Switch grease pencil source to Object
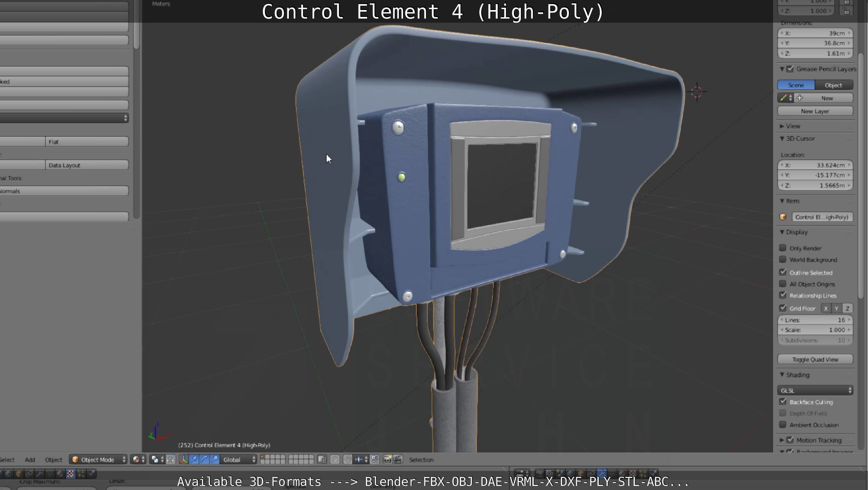The height and width of the screenshot is (490, 868). pyautogui.click(x=834, y=85)
